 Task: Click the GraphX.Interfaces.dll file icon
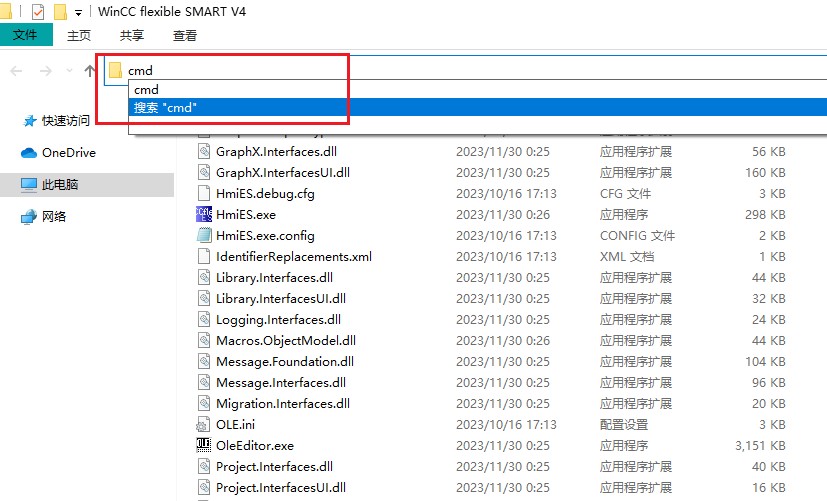[x=204, y=151]
